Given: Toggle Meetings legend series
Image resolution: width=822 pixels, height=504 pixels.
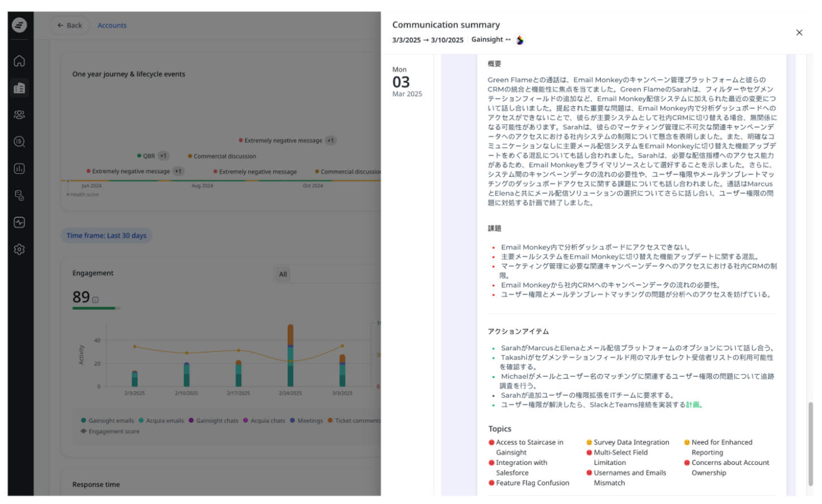Looking at the screenshot, I should 306,421.
